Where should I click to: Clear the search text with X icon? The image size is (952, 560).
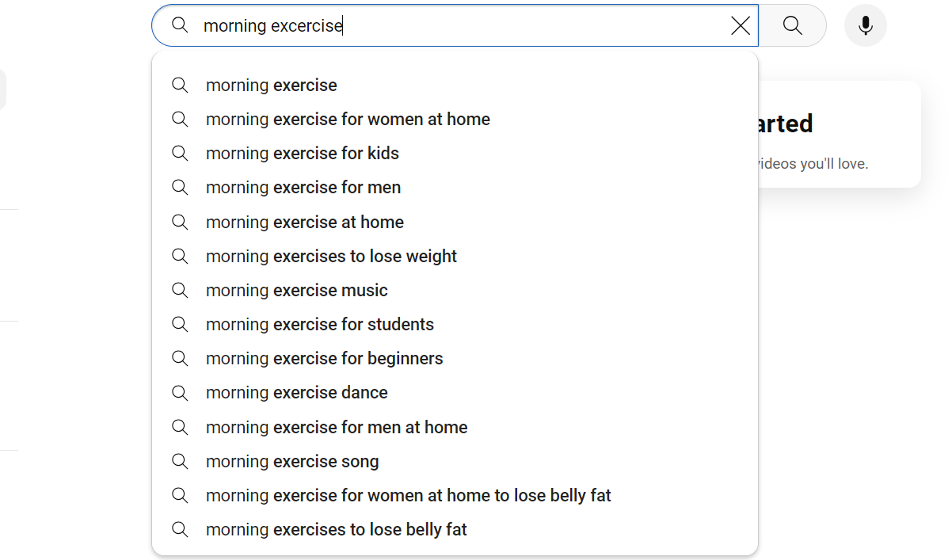[741, 26]
